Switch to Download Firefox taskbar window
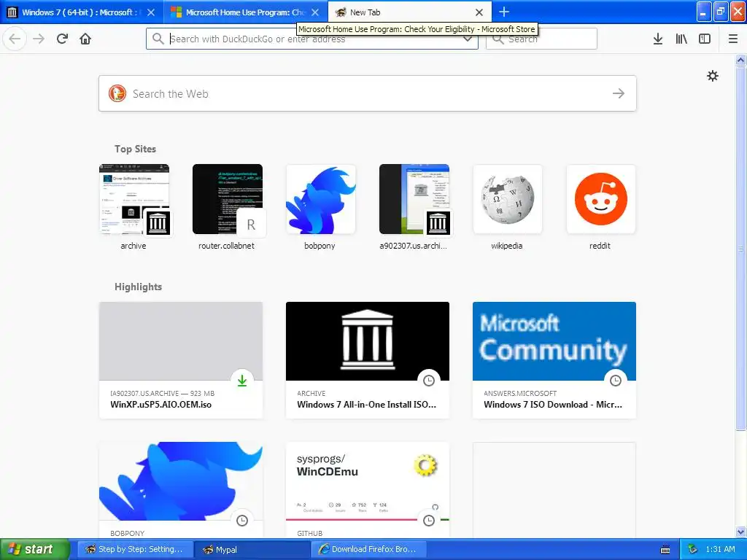 pos(368,549)
